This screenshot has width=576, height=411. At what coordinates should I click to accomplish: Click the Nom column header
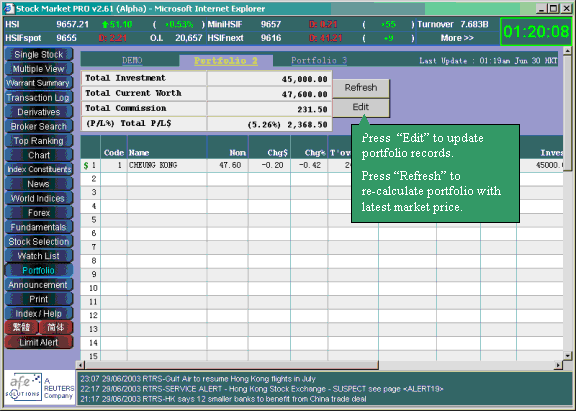[x=238, y=153]
